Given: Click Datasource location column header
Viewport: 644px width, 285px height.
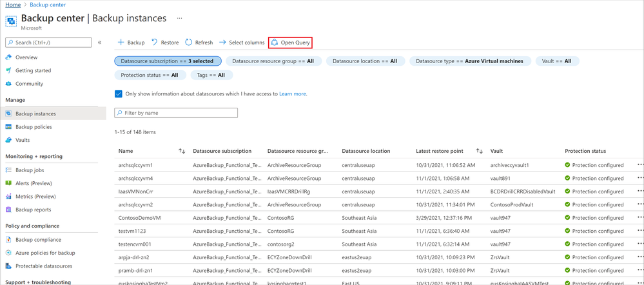Looking at the screenshot, I should tap(366, 151).
